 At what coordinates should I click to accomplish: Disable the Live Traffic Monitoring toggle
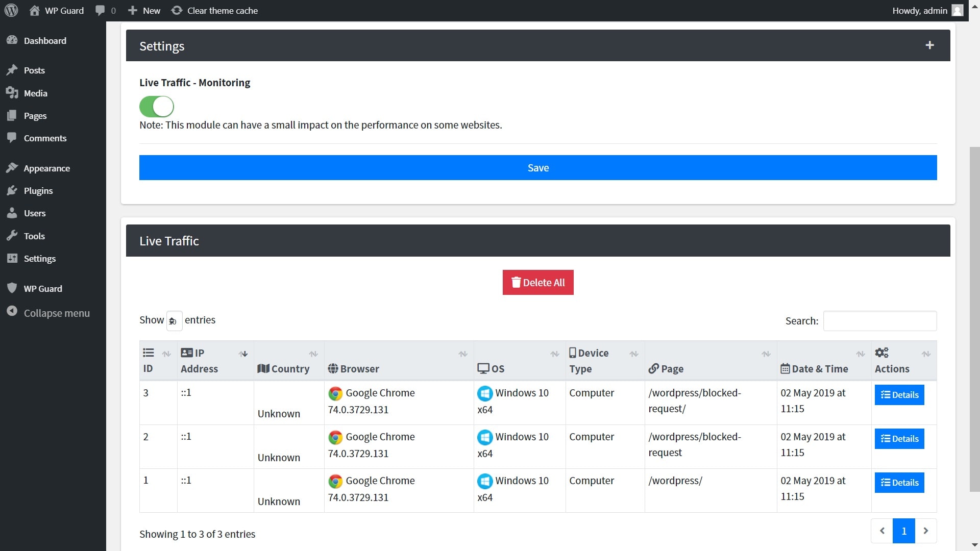[156, 106]
